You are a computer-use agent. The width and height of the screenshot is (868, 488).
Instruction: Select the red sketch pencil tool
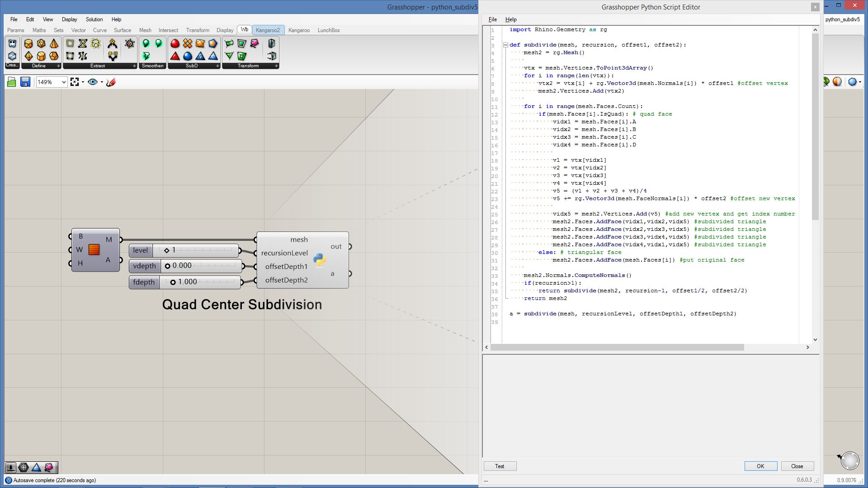coord(111,82)
